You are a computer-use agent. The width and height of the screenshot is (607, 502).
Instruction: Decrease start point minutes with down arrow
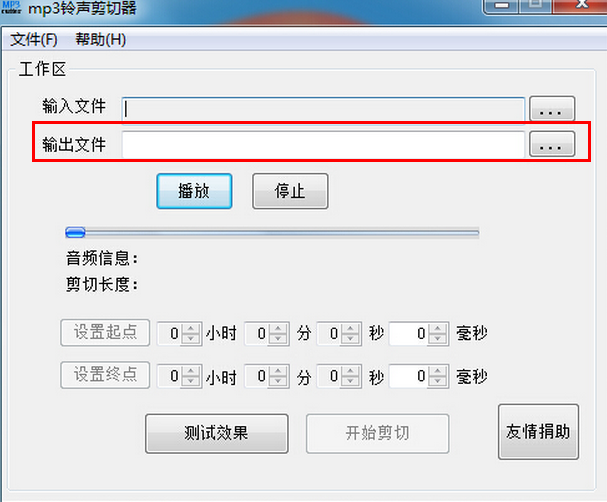(278, 339)
